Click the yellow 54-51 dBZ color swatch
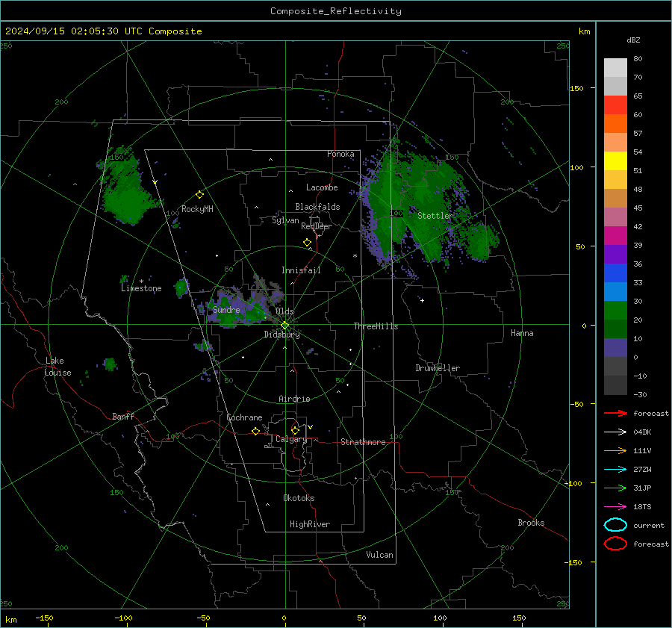The height and width of the screenshot is (628, 672). coord(615,161)
